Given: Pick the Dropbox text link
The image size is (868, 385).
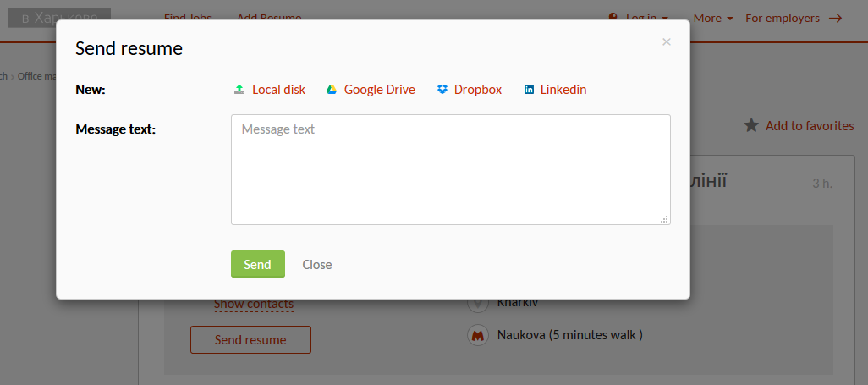Looking at the screenshot, I should (478, 90).
